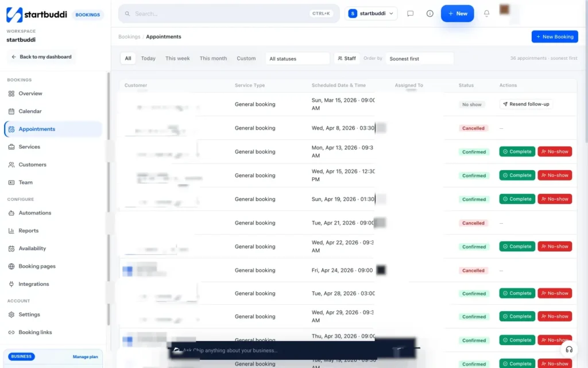
Task: Select the This month filter tab
Action: click(213, 59)
